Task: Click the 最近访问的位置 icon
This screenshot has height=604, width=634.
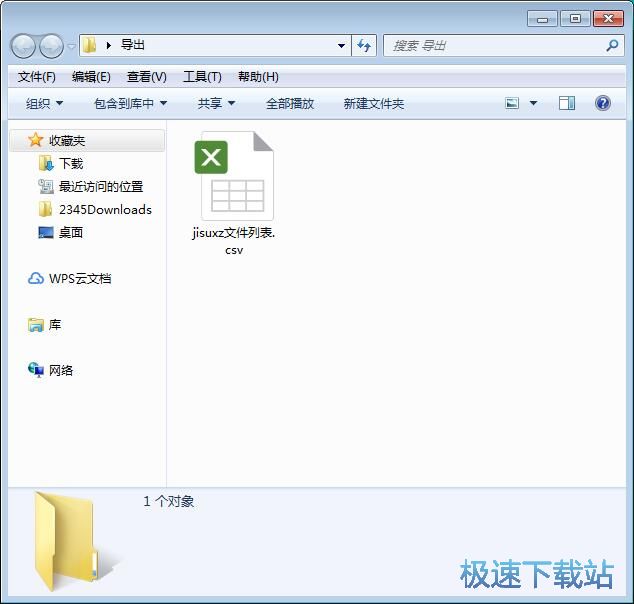Action: point(46,186)
